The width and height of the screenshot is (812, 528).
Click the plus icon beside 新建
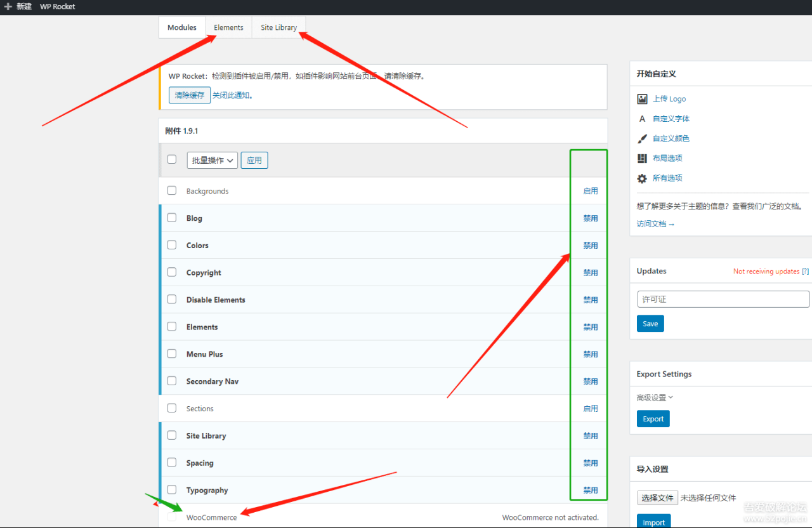pos(8,6)
